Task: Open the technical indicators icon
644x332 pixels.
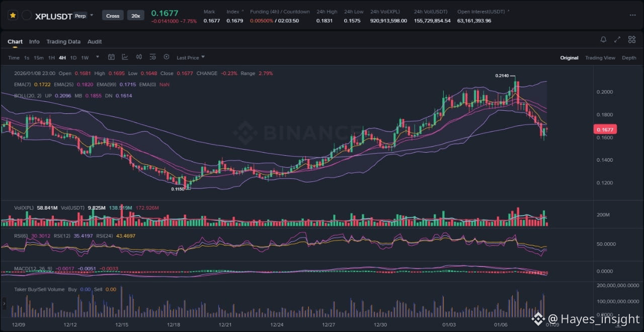Action: [125, 57]
